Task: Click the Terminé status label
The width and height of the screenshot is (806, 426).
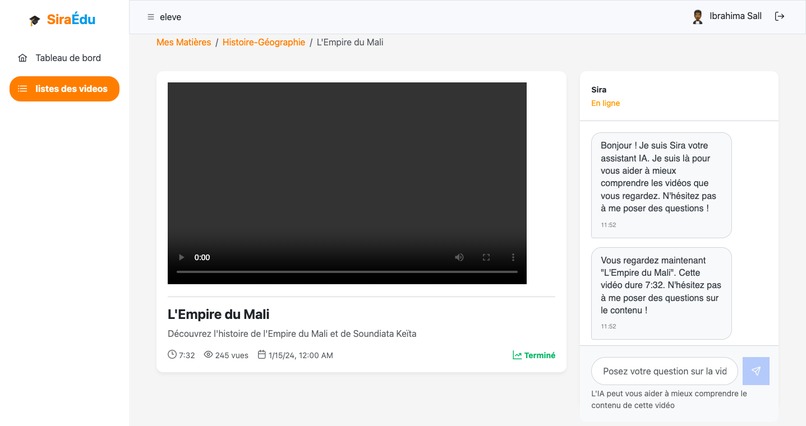Action: pyautogui.click(x=540, y=355)
